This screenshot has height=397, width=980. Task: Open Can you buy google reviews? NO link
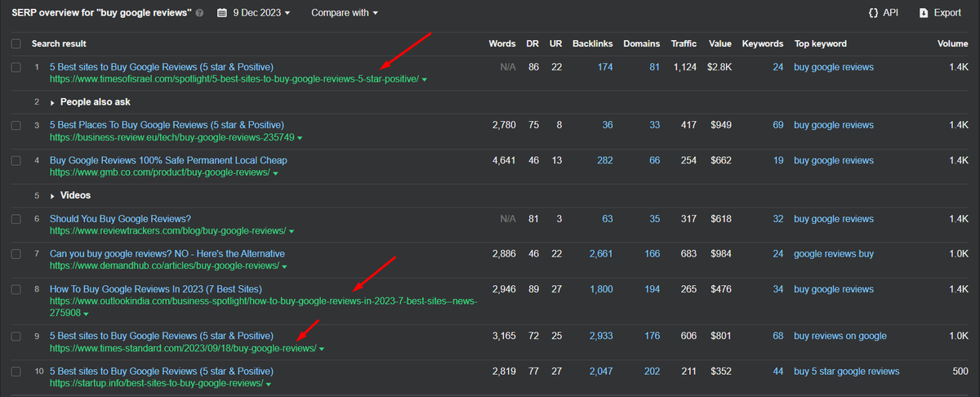[x=167, y=254]
